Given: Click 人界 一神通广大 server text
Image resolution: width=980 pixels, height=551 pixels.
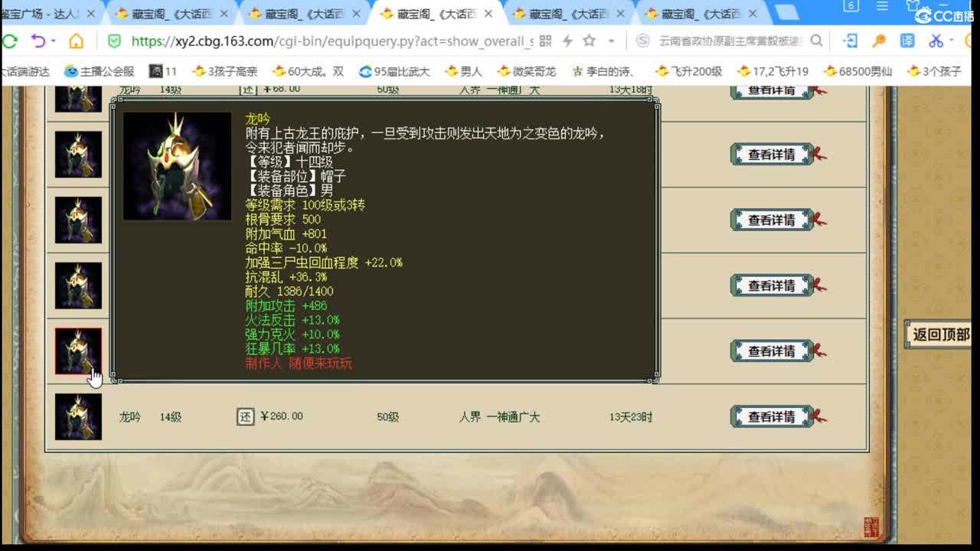Looking at the screenshot, I should click(x=499, y=417).
